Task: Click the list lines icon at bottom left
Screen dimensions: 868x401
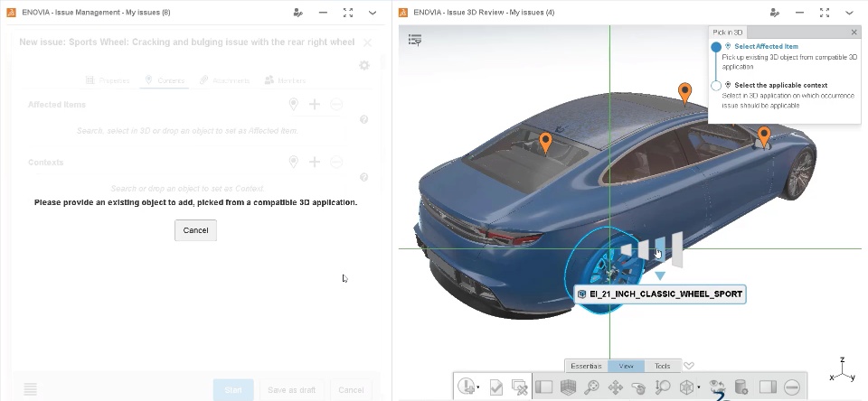Action: [x=31, y=389]
